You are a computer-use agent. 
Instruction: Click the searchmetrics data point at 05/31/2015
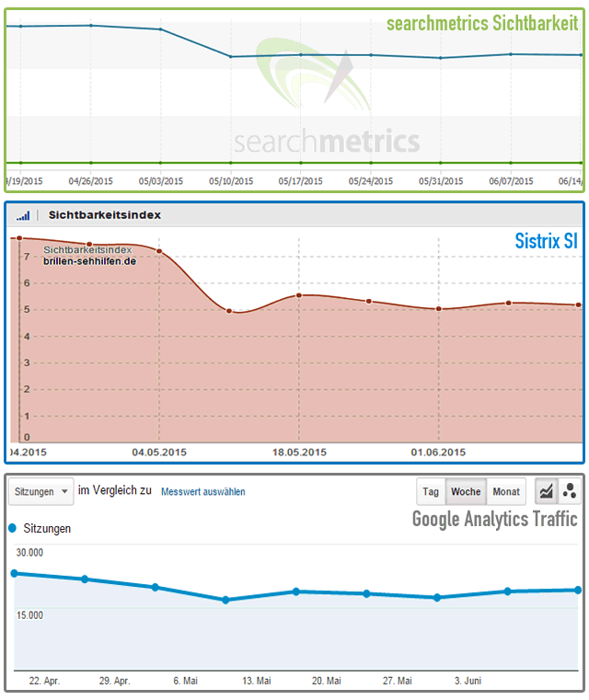pos(441,58)
